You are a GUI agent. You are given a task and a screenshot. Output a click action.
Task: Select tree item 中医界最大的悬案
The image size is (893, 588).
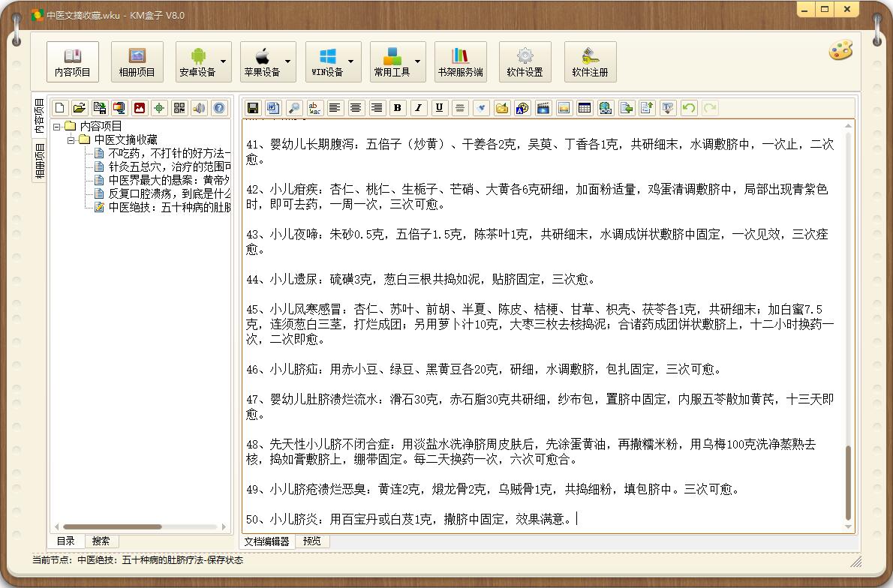pyautogui.click(x=169, y=181)
